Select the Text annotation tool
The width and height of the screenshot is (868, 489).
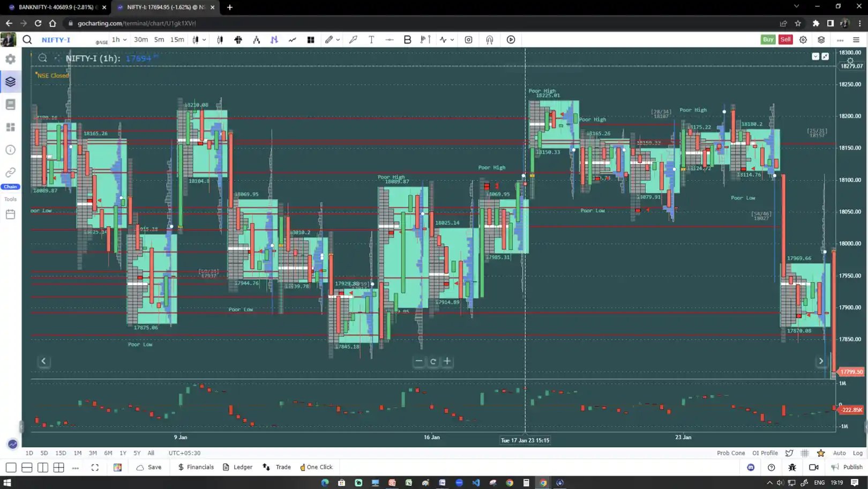371,39
